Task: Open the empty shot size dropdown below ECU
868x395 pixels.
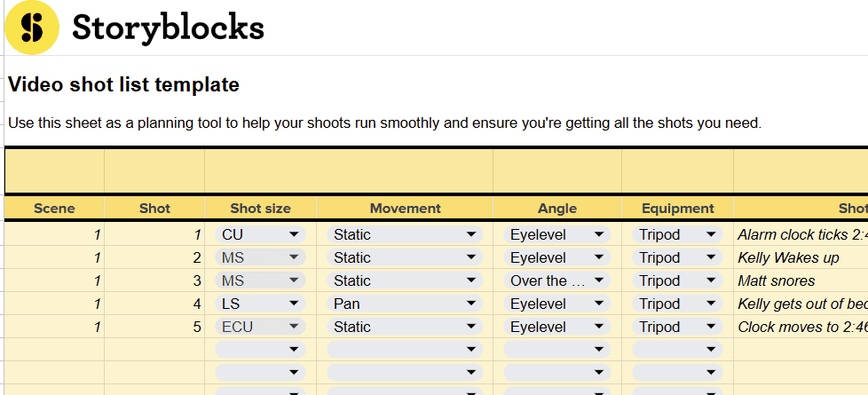Action: pyautogui.click(x=259, y=350)
